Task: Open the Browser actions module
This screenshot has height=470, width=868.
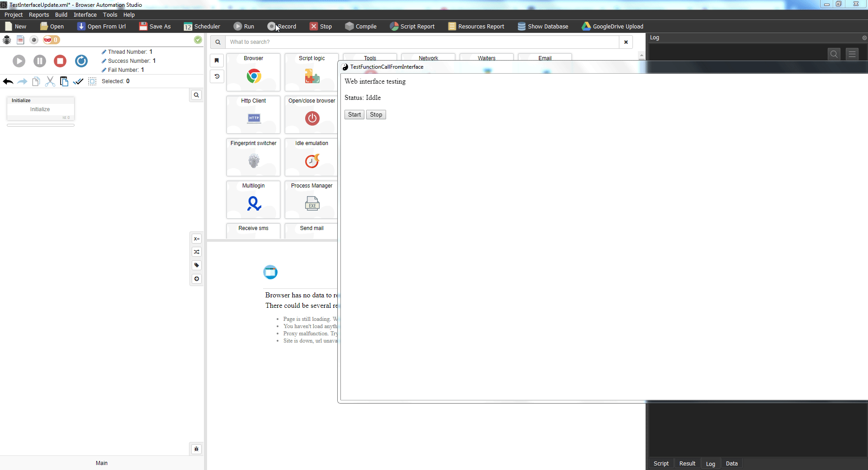Action: pos(254,75)
